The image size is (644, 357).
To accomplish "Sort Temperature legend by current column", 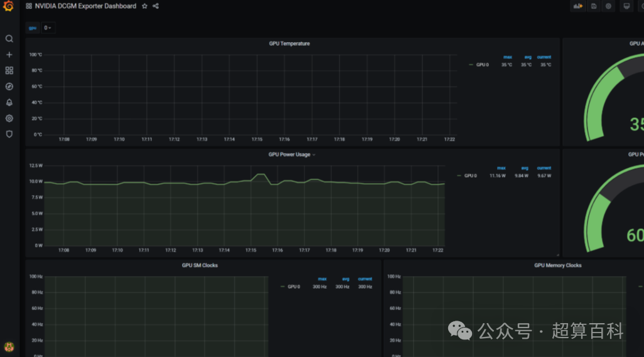I will tap(544, 57).
